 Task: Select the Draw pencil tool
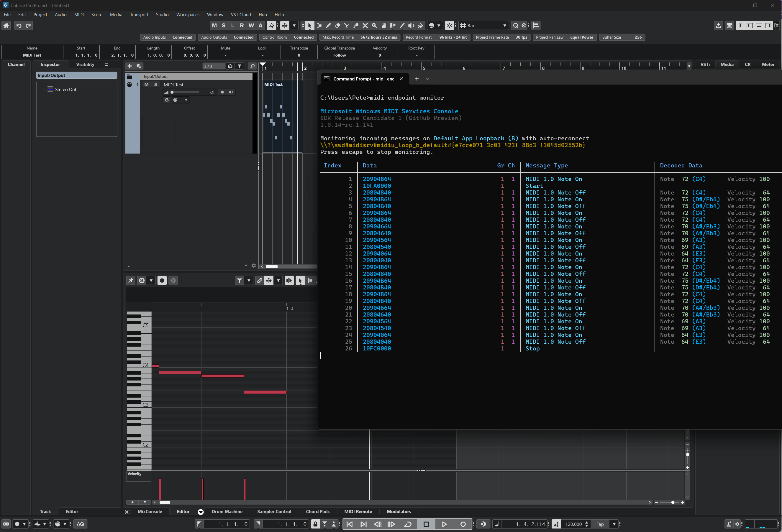click(328, 26)
